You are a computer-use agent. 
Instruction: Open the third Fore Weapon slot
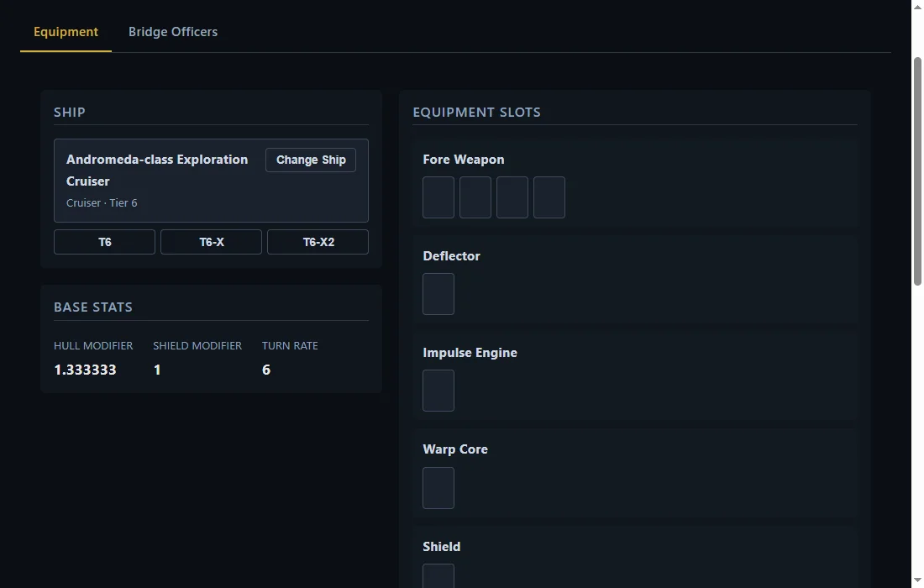512,197
